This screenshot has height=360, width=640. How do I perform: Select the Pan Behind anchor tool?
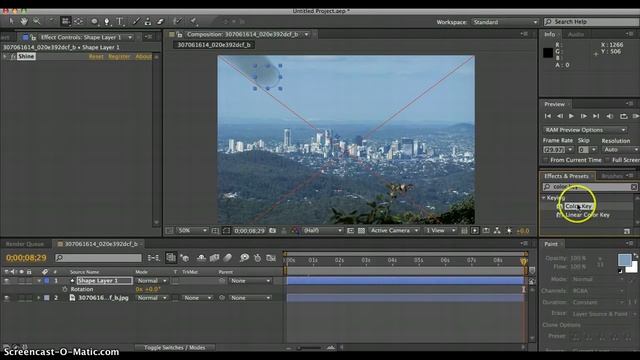point(78,21)
